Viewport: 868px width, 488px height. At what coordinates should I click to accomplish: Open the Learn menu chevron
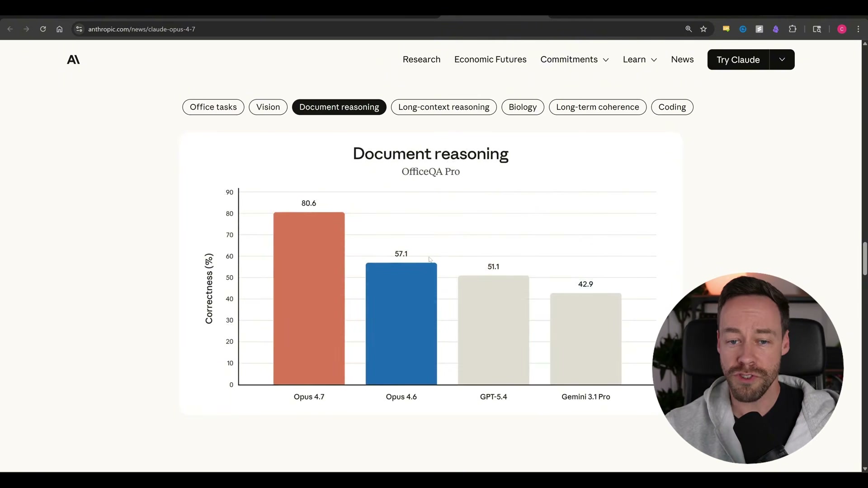tap(654, 60)
